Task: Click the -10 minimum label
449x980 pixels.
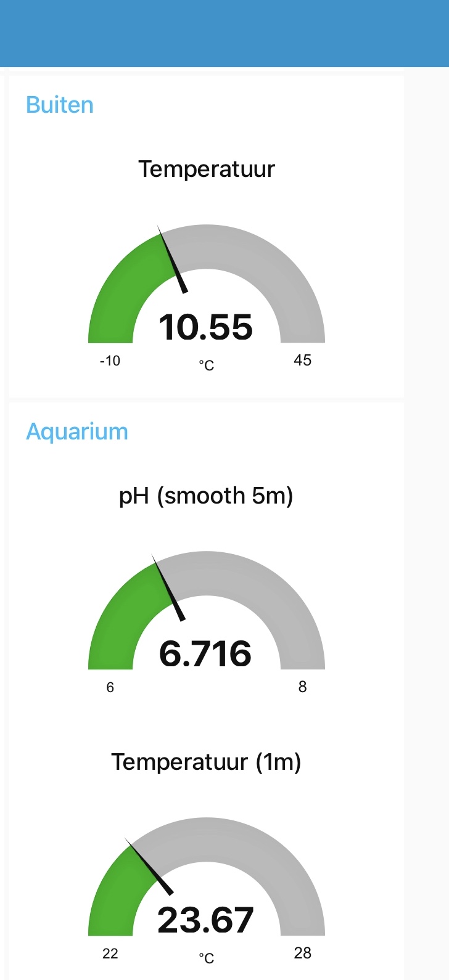Action: (110, 361)
